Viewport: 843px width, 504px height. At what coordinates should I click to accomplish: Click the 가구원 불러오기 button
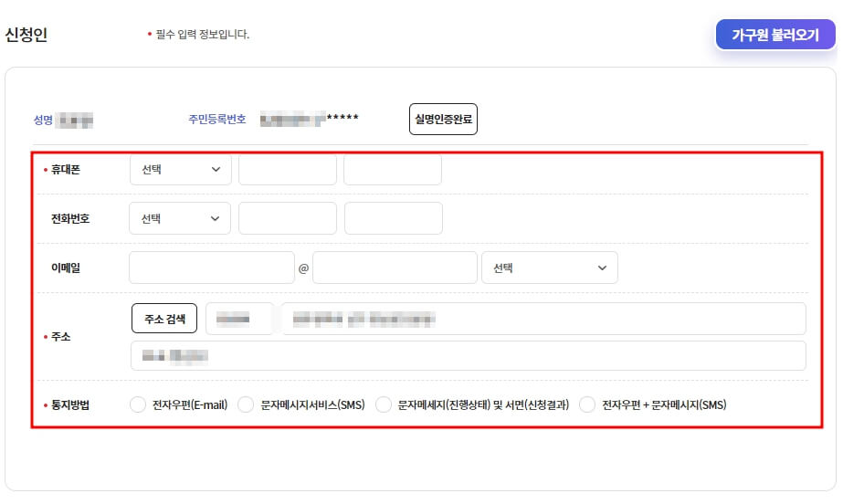[775, 35]
